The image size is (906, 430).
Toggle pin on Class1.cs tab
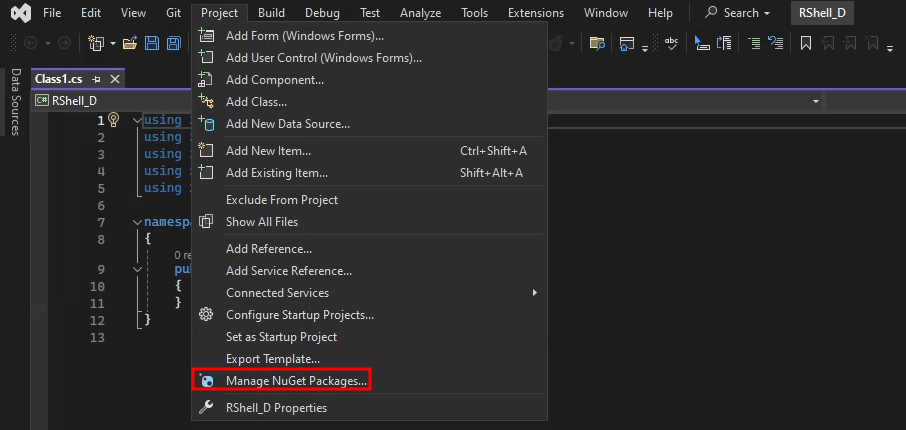(x=97, y=79)
